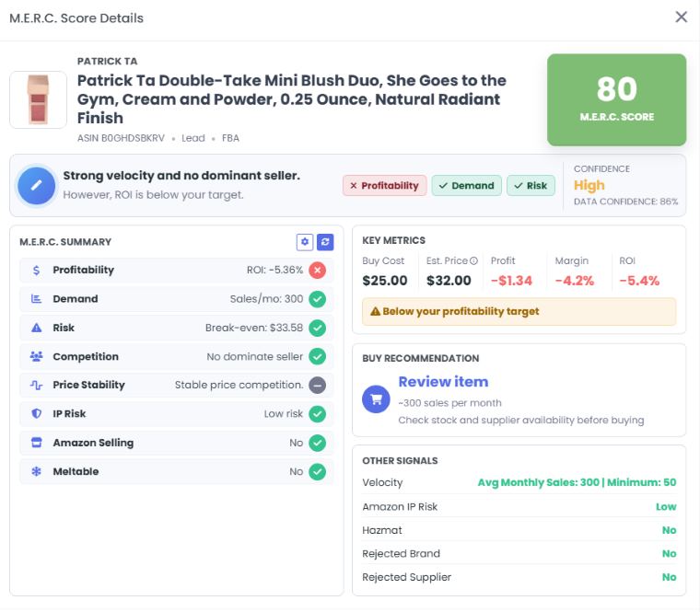Click the green 80 M.E.R.C. Score tile

[616, 100]
